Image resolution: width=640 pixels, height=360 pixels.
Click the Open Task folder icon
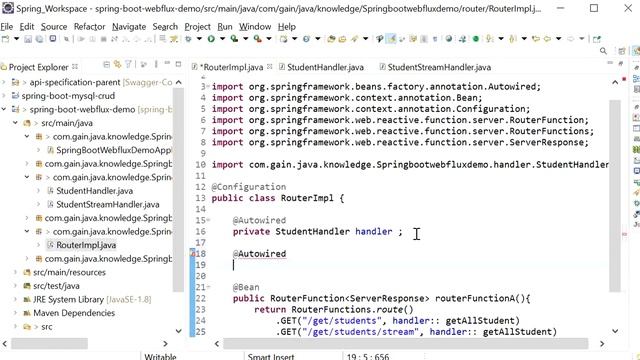click(x=342, y=39)
